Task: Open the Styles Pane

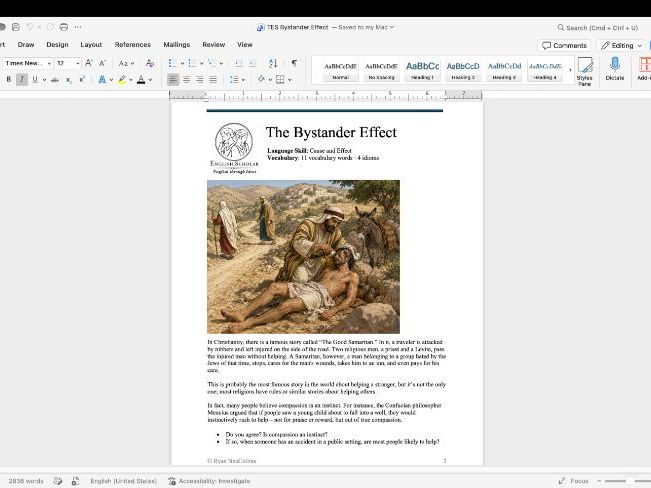Action: pos(585,71)
